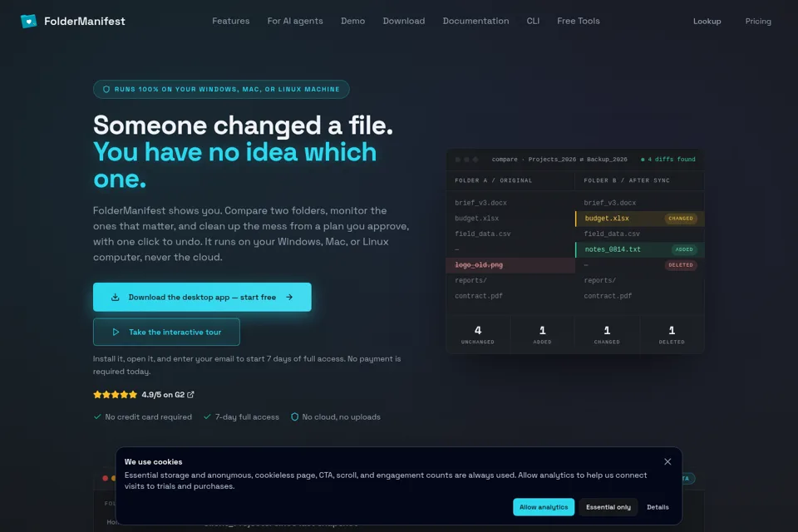
Task: Click FOLDER A / ORIGINAL column header
Action: tap(493, 180)
